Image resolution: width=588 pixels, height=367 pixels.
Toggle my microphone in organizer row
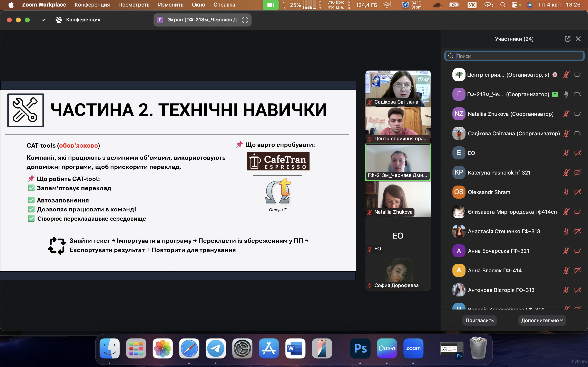[566, 75]
